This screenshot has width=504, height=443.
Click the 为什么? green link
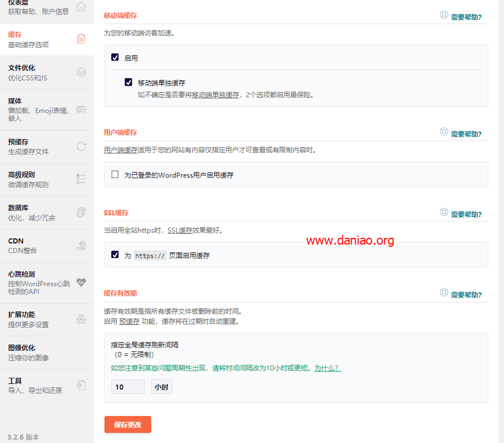point(328,368)
